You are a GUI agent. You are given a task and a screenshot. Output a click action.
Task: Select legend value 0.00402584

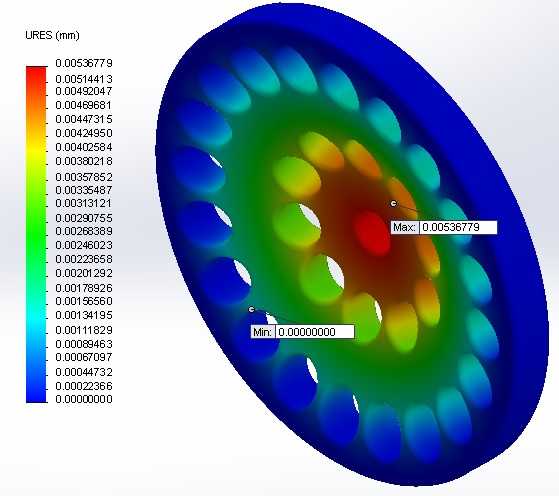84,147
